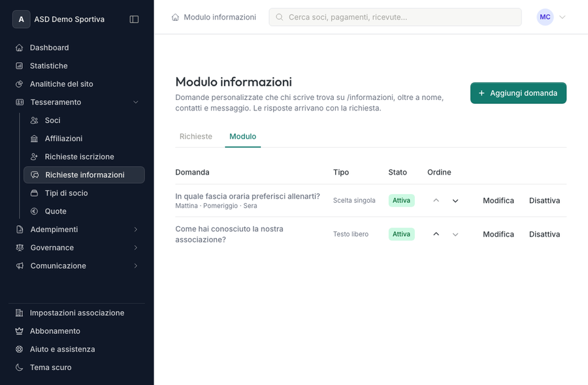588x385 pixels.
Task: Click the ASD Demo Sportiva logo badge
Action: (22, 19)
